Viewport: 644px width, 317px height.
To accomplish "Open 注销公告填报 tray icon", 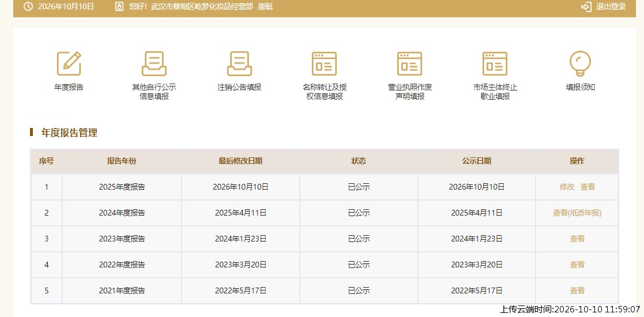I will [239, 63].
